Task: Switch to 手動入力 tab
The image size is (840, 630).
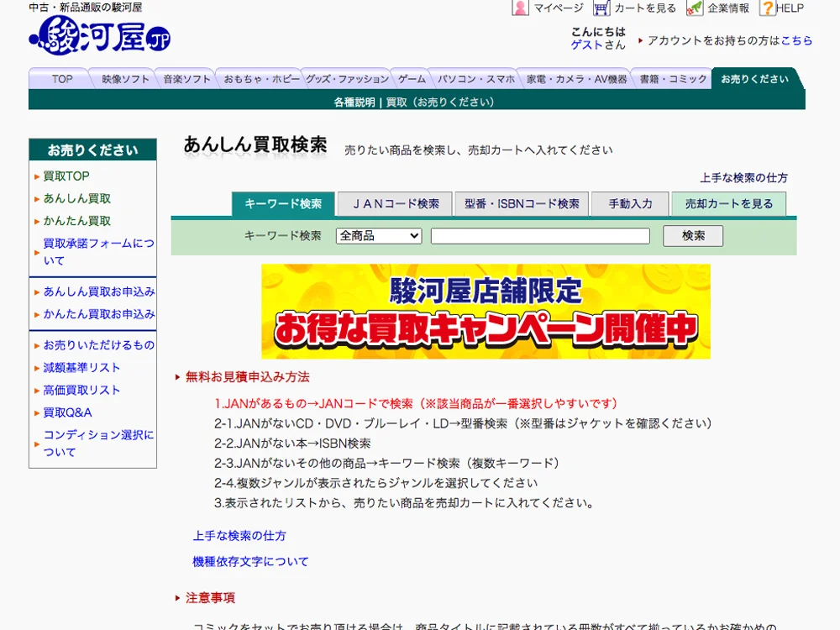Action: click(x=630, y=204)
